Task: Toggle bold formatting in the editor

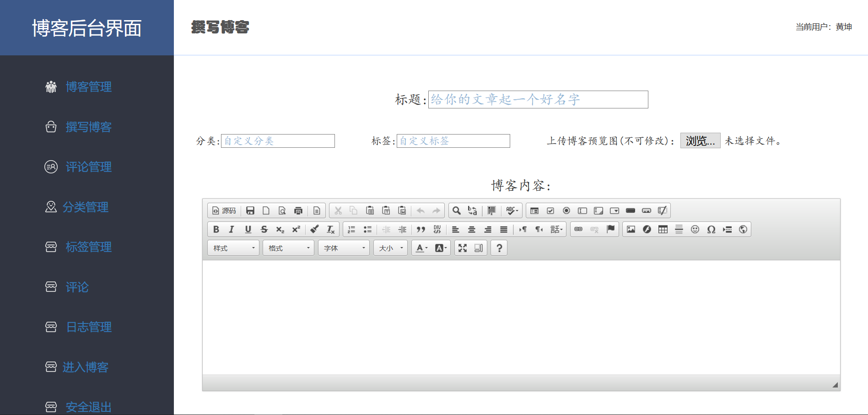Action: (x=216, y=229)
